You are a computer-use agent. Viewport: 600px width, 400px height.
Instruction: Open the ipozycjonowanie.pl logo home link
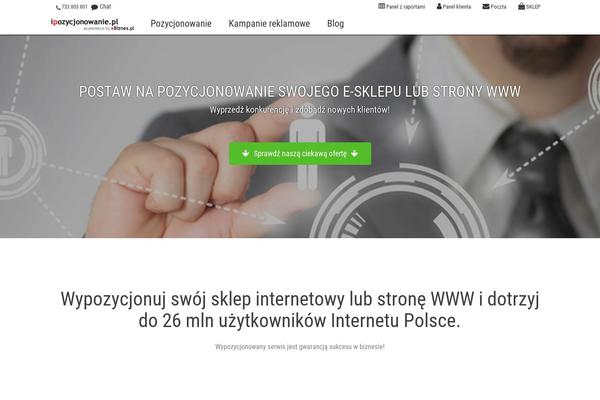(92, 24)
